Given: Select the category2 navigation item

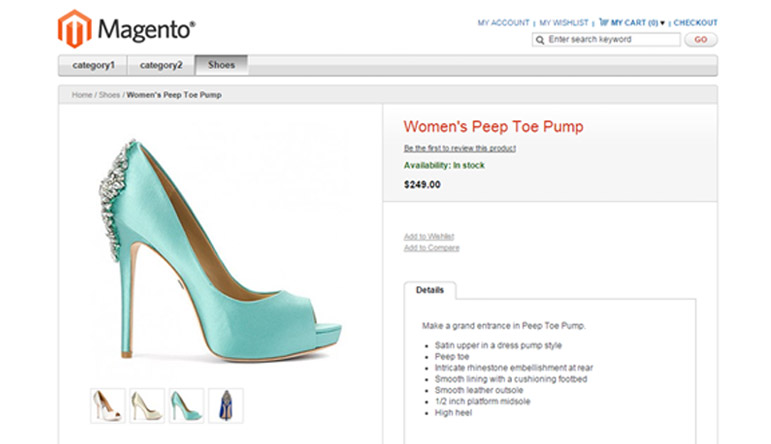Looking at the screenshot, I should tap(161, 66).
